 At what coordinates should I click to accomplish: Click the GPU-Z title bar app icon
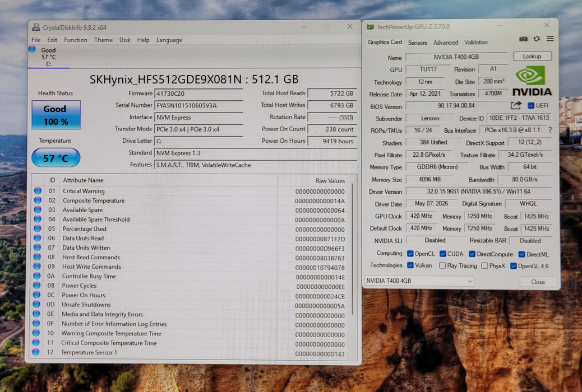[370, 27]
